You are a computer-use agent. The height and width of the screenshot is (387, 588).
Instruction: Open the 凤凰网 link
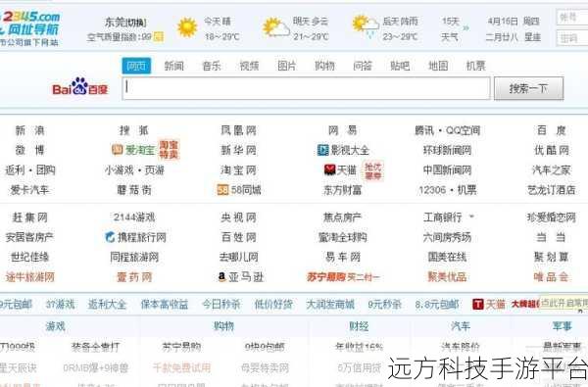pyautogui.click(x=239, y=130)
